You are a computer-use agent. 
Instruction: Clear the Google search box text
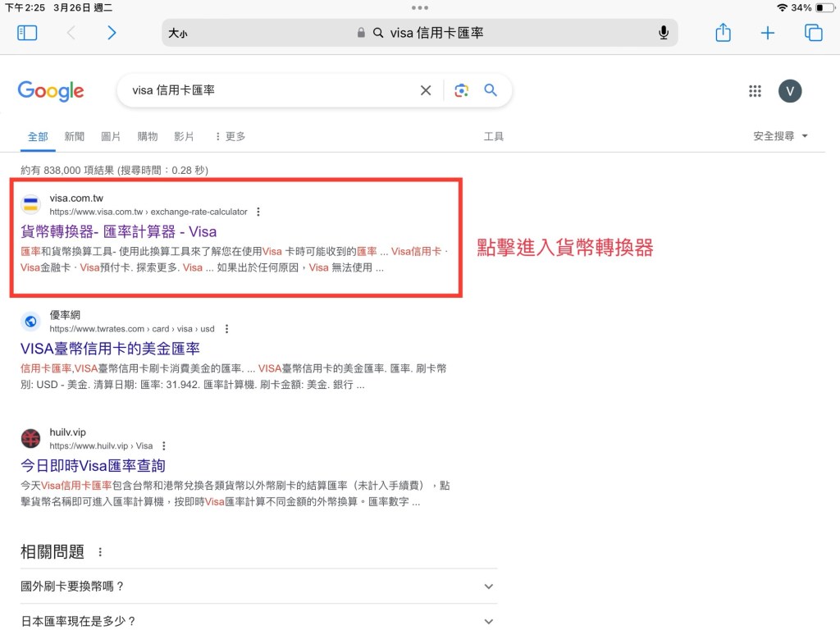pyautogui.click(x=426, y=91)
